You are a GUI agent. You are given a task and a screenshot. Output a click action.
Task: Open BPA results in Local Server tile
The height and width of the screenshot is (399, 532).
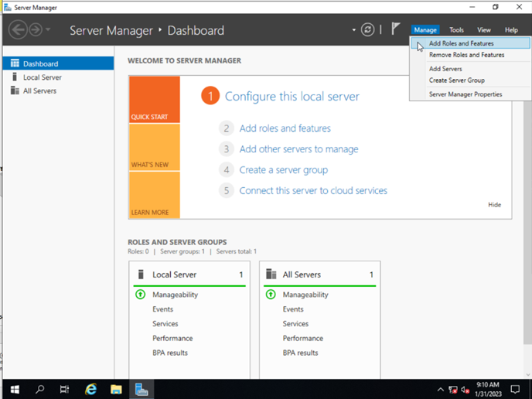(170, 353)
